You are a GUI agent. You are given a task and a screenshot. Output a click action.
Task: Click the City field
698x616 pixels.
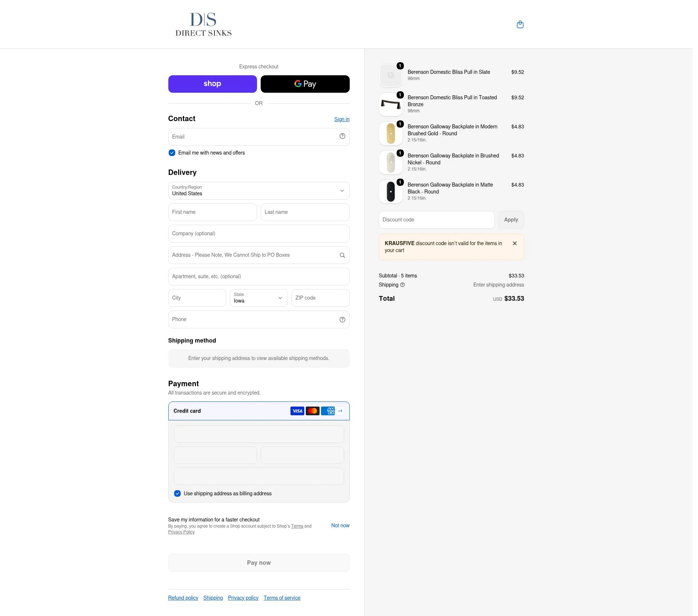[197, 298]
